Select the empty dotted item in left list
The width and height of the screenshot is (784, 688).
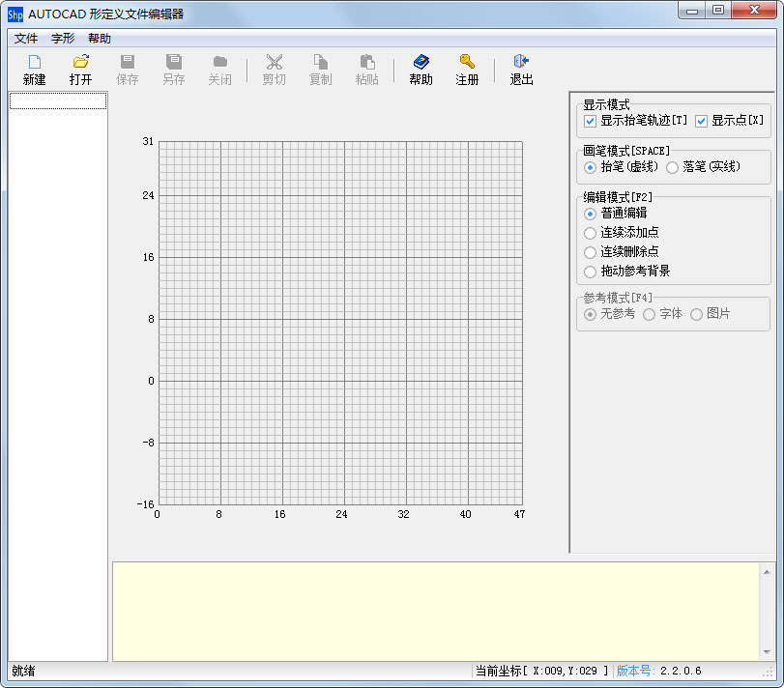(x=58, y=100)
